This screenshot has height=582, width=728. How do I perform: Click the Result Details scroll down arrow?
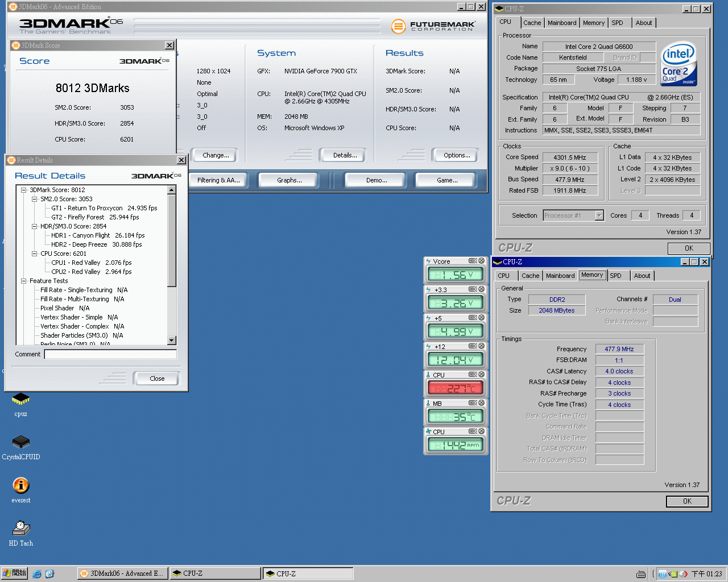click(x=172, y=340)
